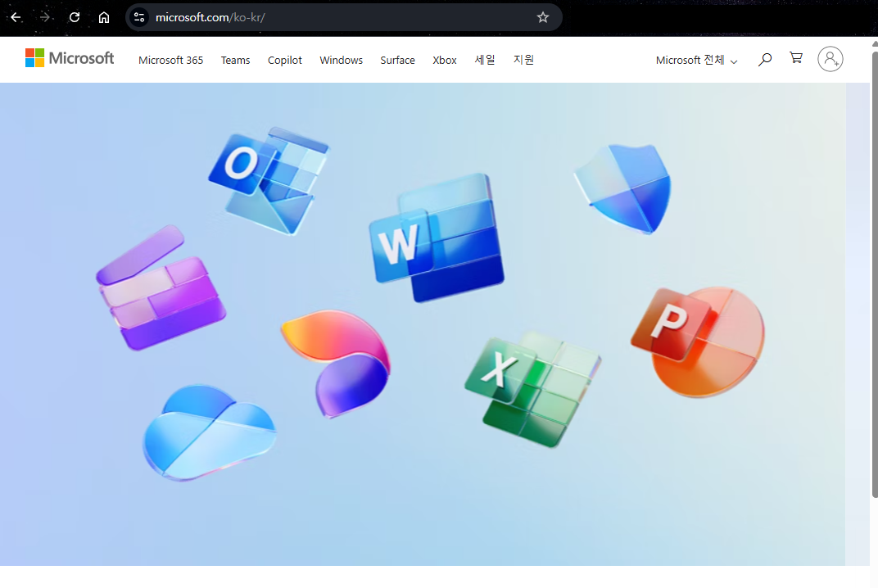The width and height of the screenshot is (878, 588).
Task: Open the Copilot navigation link
Action: pyautogui.click(x=284, y=60)
